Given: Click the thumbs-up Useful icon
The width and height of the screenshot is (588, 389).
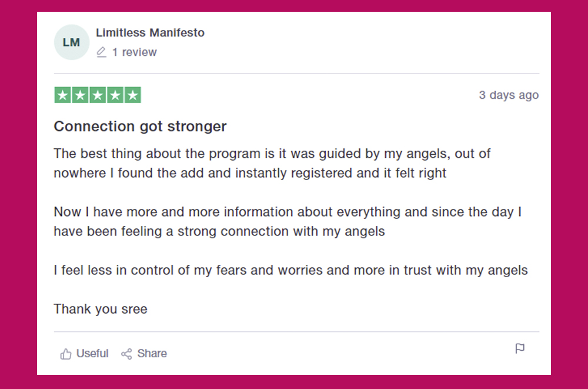Looking at the screenshot, I should 66,354.
